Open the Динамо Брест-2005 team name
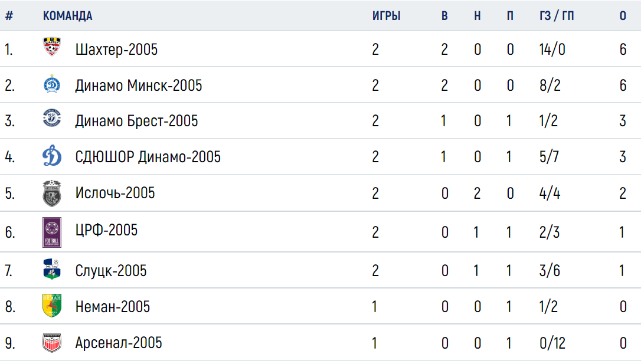 point(136,121)
